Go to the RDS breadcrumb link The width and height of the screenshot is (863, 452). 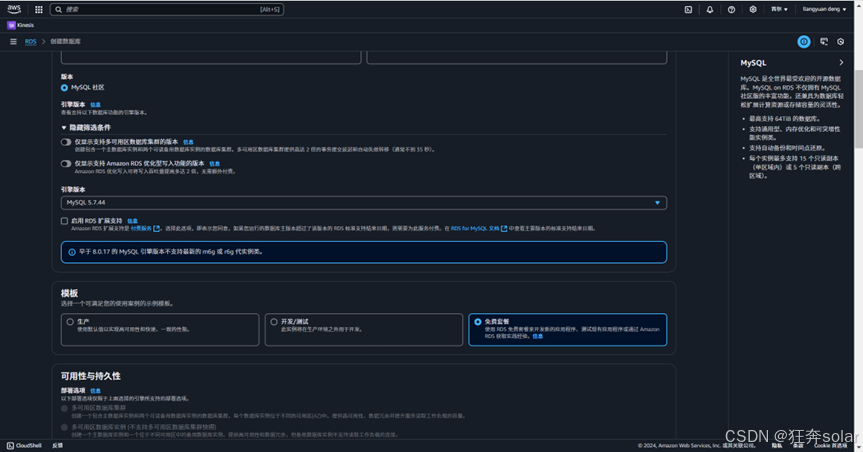pos(30,41)
